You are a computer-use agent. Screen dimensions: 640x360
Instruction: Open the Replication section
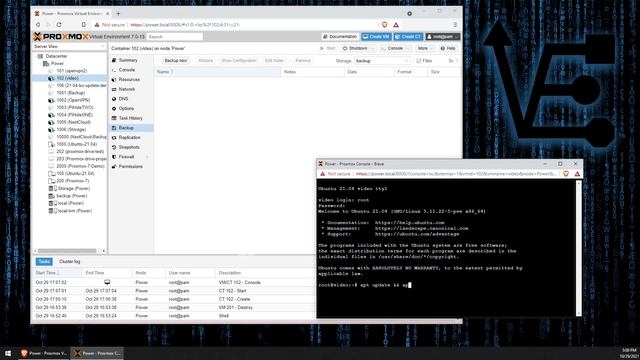click(x=131, y=138)
